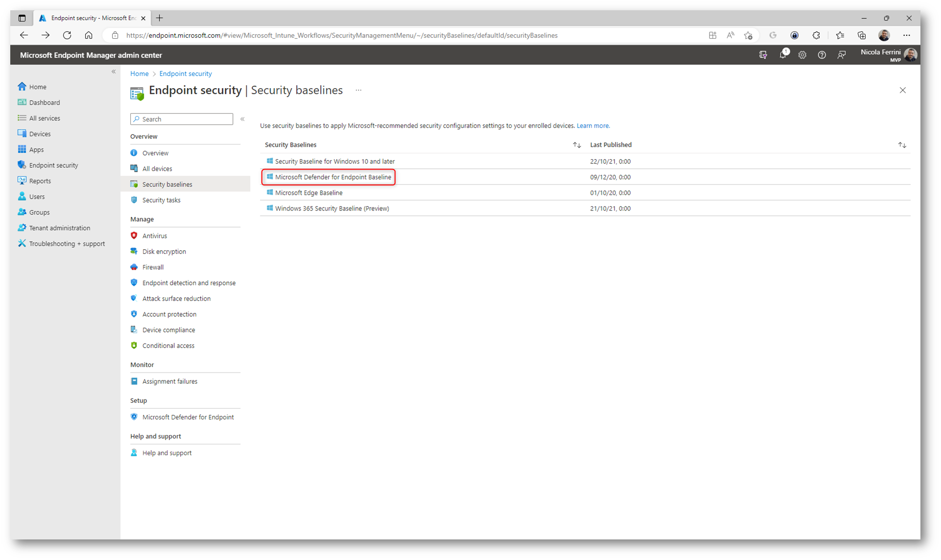
Task: Click Windows 365 Security Baseline icon
Action: click(x=269, y=208)
